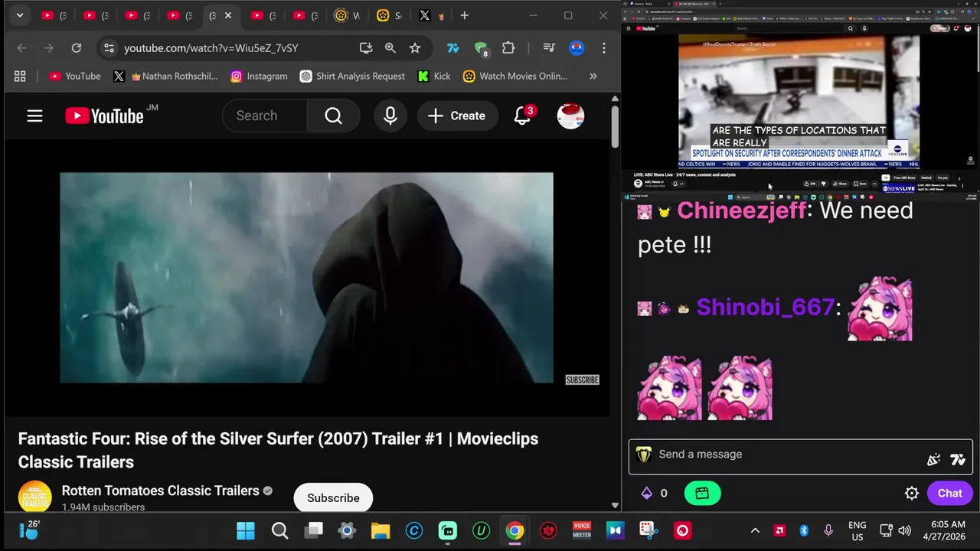Open the Rotten Tomatoes channel avatar

click(34, 497)
